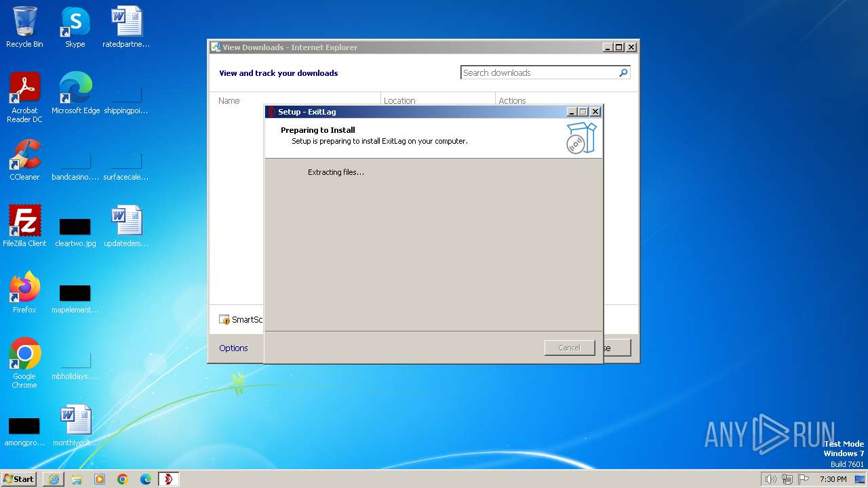
Task: Open the monthlycult... Word document
Action: [x=75, y=426]
